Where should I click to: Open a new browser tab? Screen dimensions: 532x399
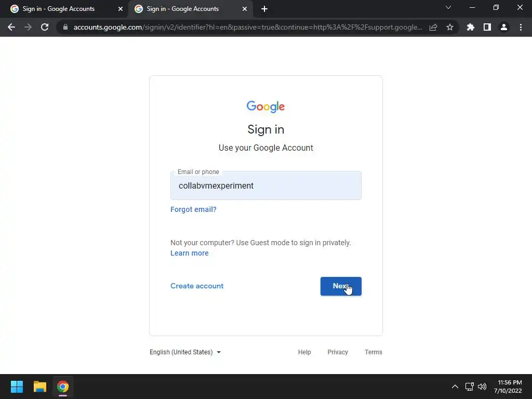tap(264, 9)
